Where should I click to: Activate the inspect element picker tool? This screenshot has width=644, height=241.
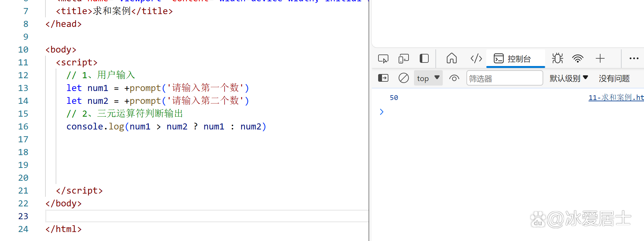383,59
